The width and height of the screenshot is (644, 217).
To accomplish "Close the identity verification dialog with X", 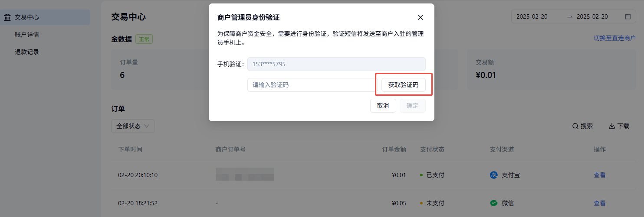I will tap(420, 17).
